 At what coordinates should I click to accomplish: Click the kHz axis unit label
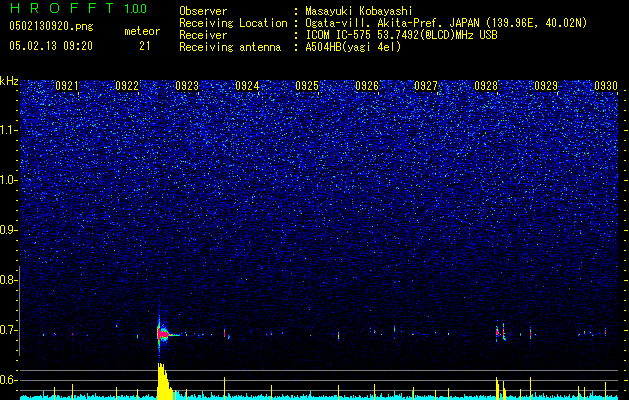tap(9, 81)
